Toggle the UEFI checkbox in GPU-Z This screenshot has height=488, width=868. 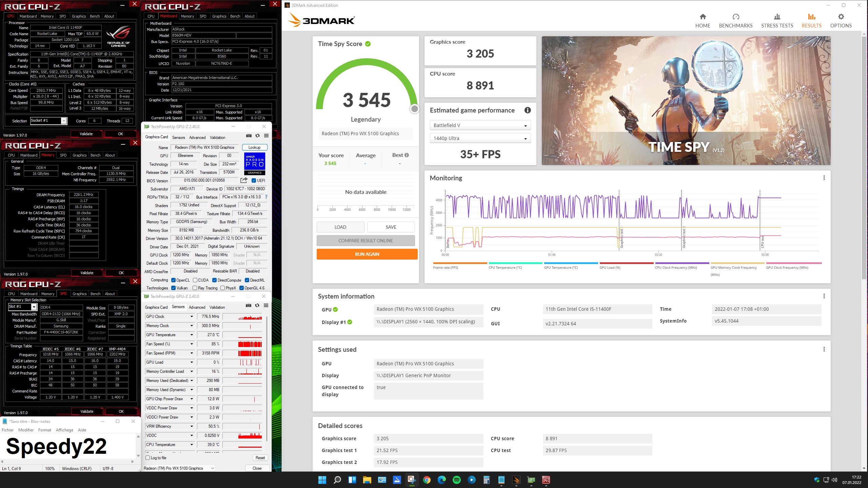pyautogui.click(x=254, y=181)
